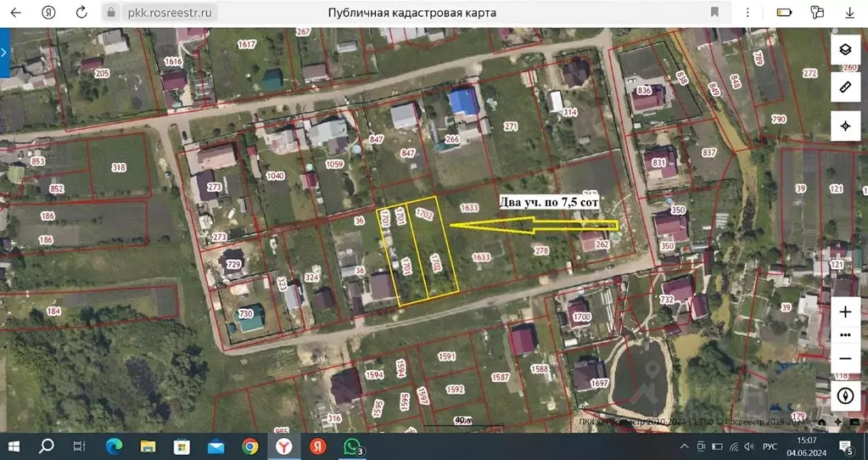Screen dimensions: 868x460
Task: Open the Windows Start menu
Action: [x=14, y=446]
